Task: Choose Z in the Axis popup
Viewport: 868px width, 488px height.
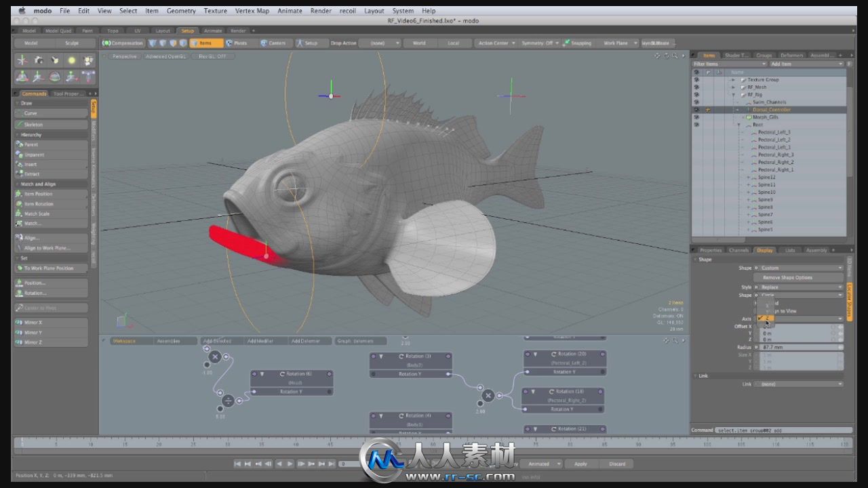Action: [x=766, y=318]
